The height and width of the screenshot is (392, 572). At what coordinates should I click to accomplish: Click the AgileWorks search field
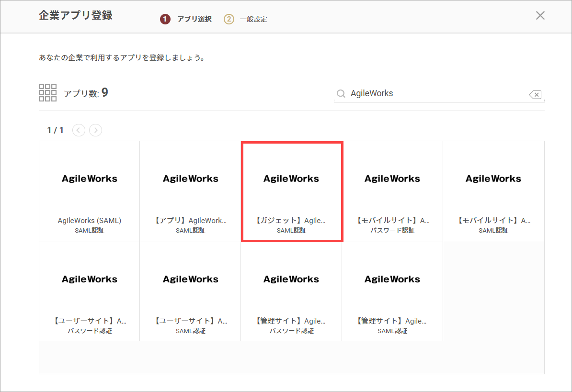(439, 94)
